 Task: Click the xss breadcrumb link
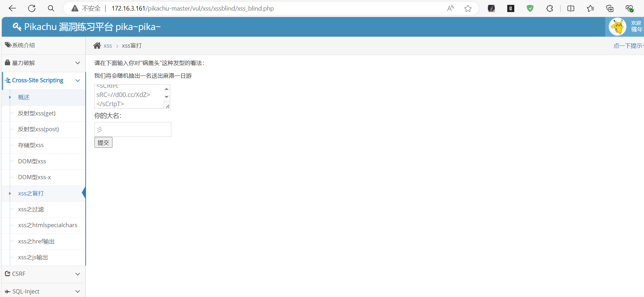tap(108, 46)
